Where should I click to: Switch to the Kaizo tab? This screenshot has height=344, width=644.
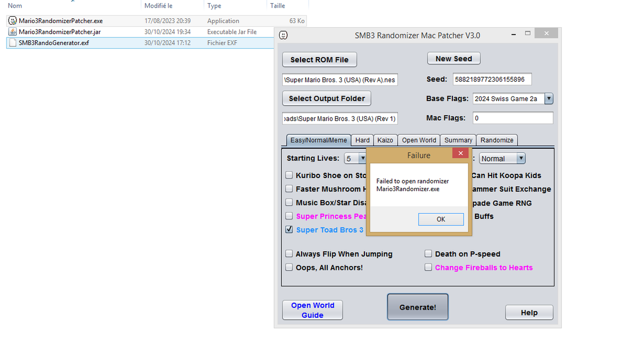pos(385,140)
